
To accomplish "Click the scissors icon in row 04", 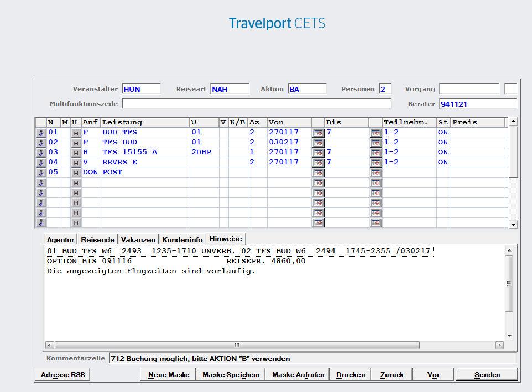I will pos(41,163).
